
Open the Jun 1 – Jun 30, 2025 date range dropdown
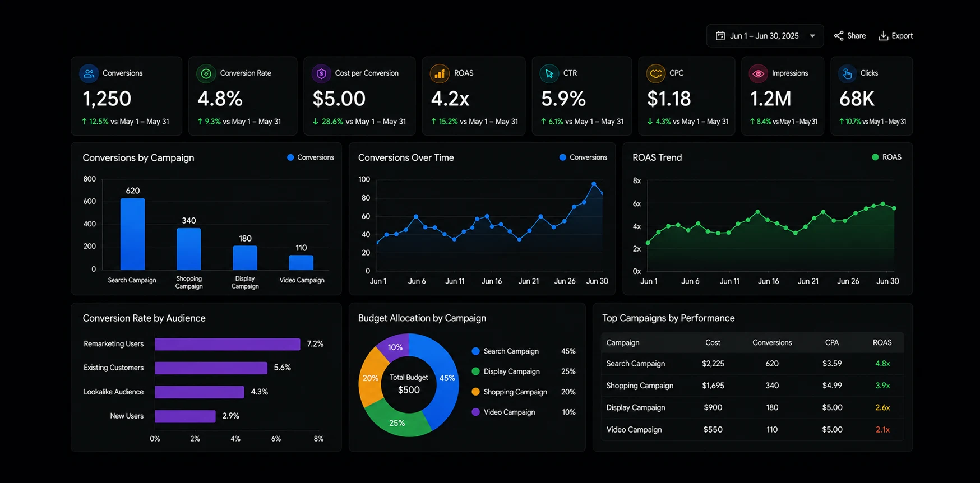point(765,36)
